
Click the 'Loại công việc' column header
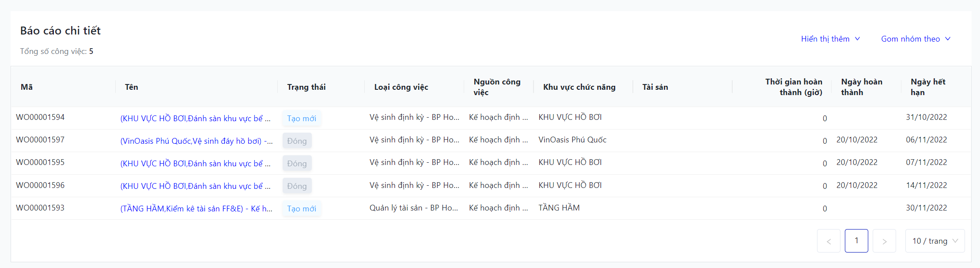(x=401, y=87)
